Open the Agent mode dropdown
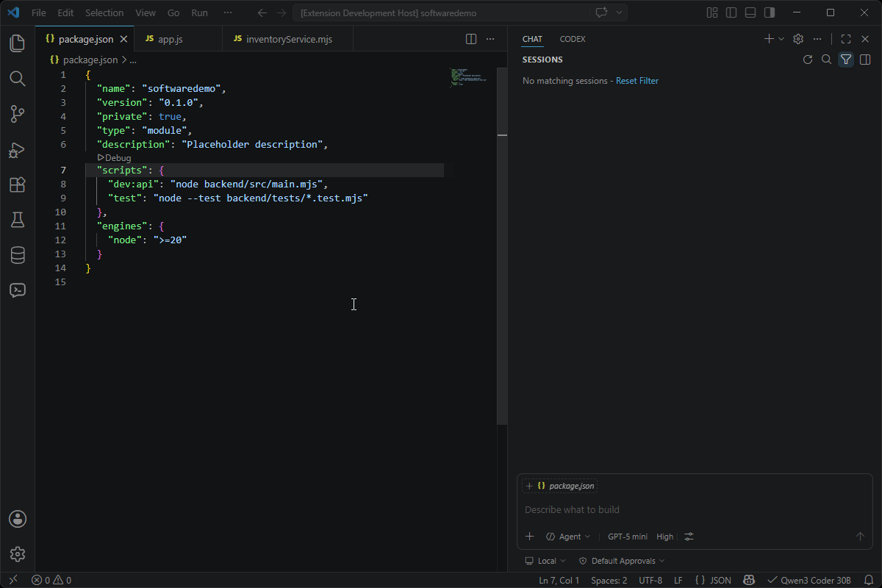 (568, 537)
